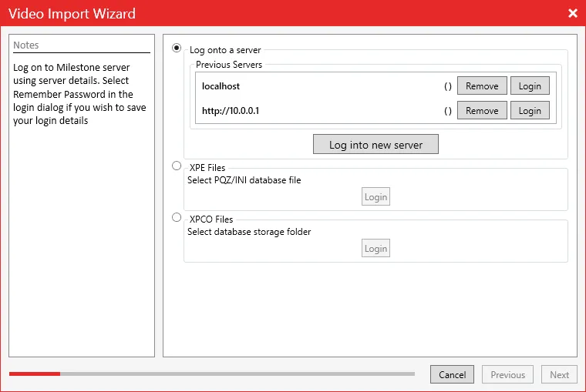Remove the http://10.0.0.1 server entry
Image resolution: width=586 pixels, height=392 pixels.
(482, 110)
